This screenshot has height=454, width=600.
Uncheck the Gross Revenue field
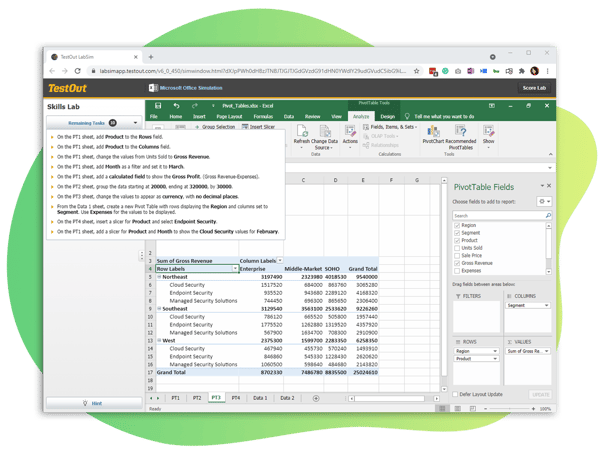(457, 263)
